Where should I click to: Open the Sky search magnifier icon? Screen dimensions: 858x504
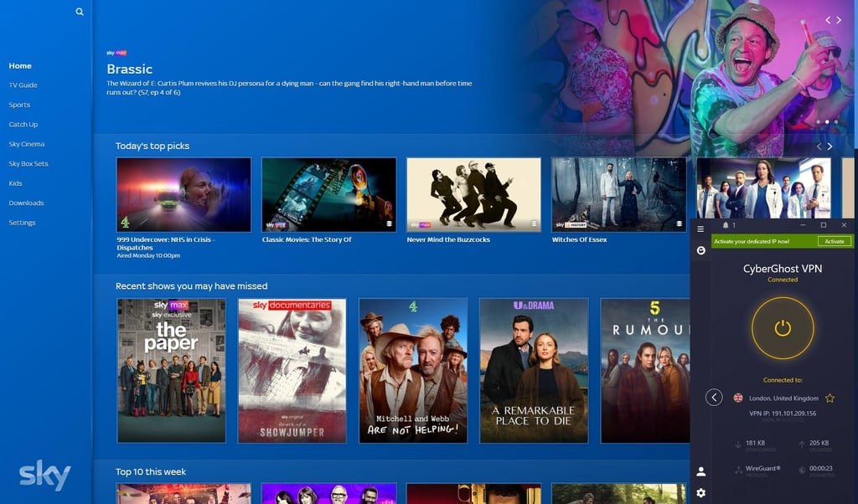click(80, 12)
